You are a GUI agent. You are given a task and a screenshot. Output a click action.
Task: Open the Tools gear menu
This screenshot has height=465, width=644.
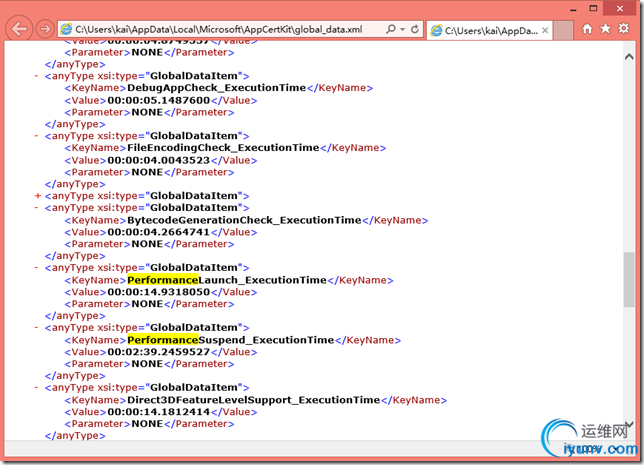(x=624, y=29)
